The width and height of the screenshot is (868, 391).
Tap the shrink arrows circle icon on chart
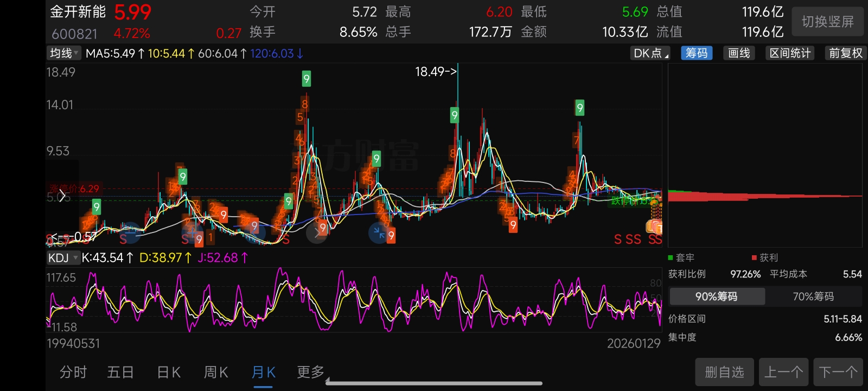point(379,232)
